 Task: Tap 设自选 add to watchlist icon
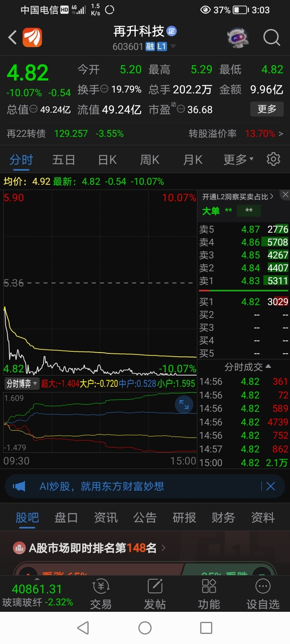pyautogui.click(x=263, y=594)
